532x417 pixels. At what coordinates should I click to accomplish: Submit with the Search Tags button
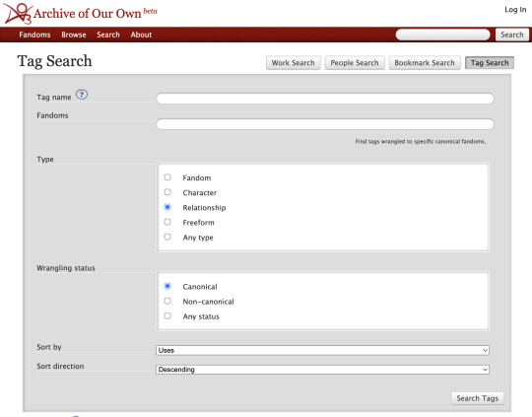coord(478,398)
